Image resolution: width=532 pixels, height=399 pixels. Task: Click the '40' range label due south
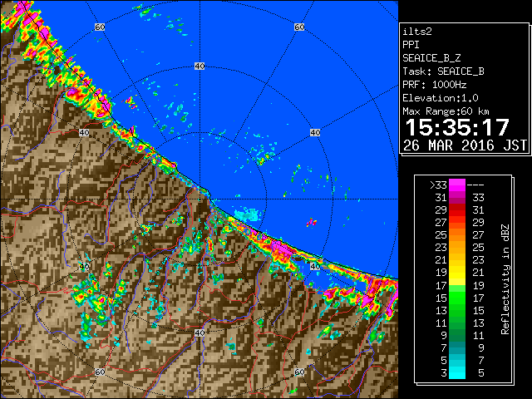(199, 332)
